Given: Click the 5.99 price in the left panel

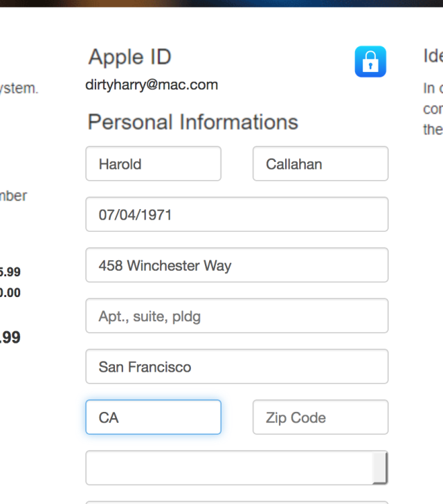Looking at the screenshot, I should tap(10, 272).
